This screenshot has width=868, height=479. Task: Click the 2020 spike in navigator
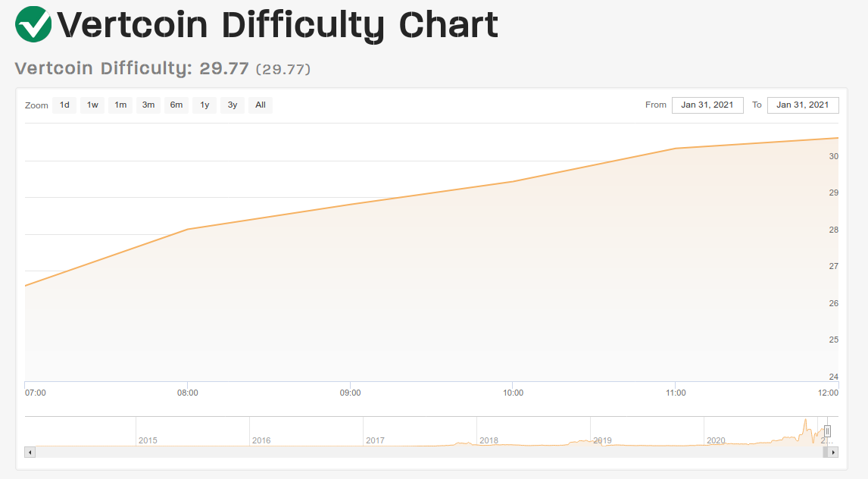click(x=805, y=427)
